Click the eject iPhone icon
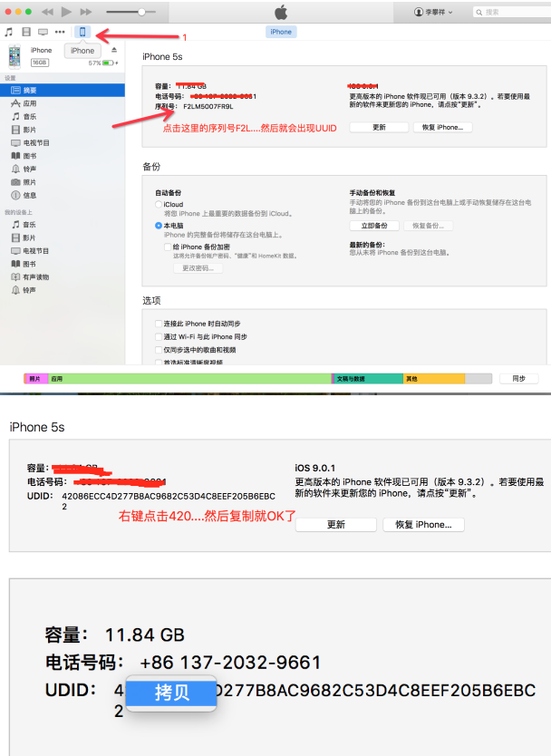Image resolution: width=551 pixels, height=756 pixels. [114, 50]
